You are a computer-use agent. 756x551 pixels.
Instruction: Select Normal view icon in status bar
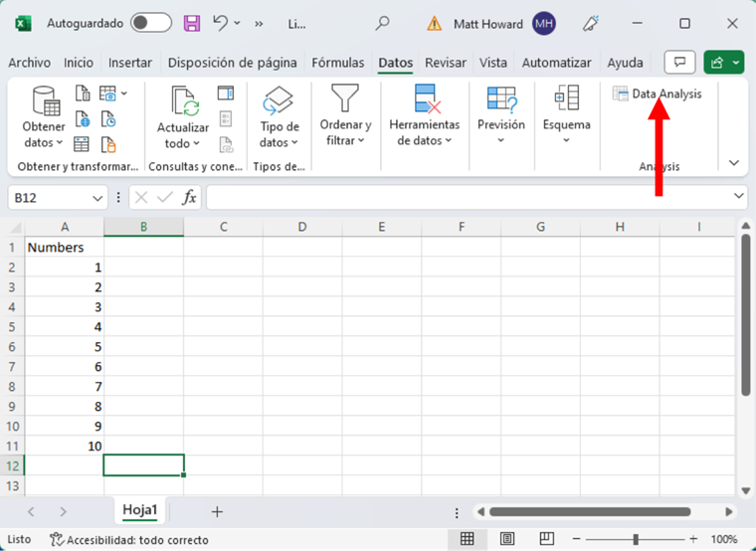(467, 539)
